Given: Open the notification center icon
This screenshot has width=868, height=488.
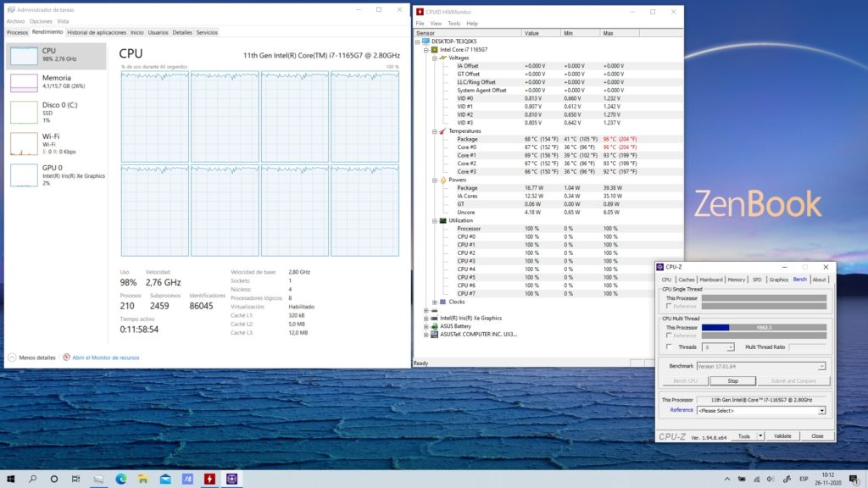Looking at the screenshot, I should (x=854, y=480).
